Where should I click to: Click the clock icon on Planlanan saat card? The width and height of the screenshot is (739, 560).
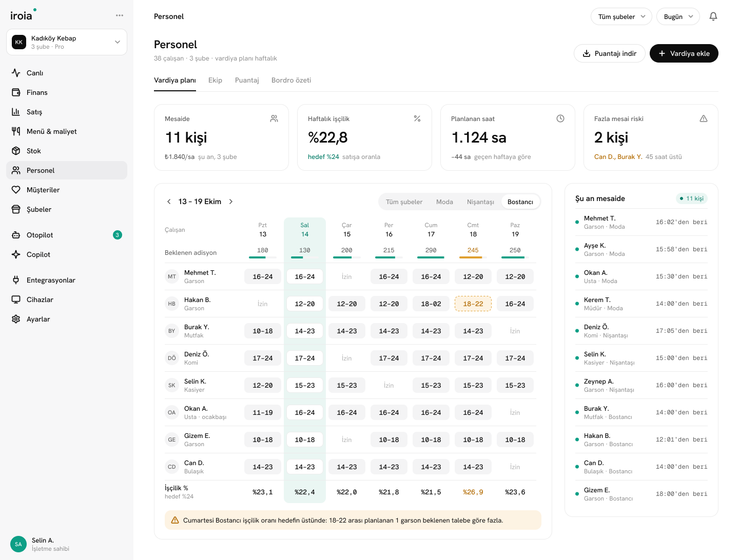pyautogui.click(x=560, y=118)
